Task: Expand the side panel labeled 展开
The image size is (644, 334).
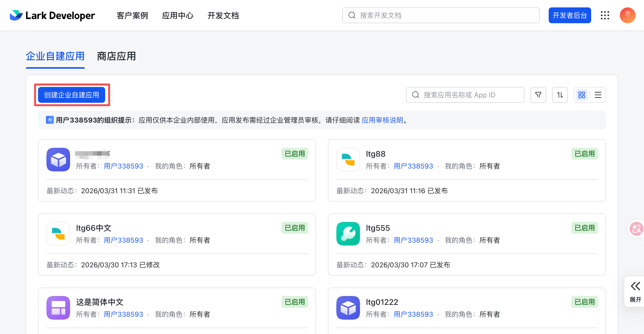Action: click(635, 292)
